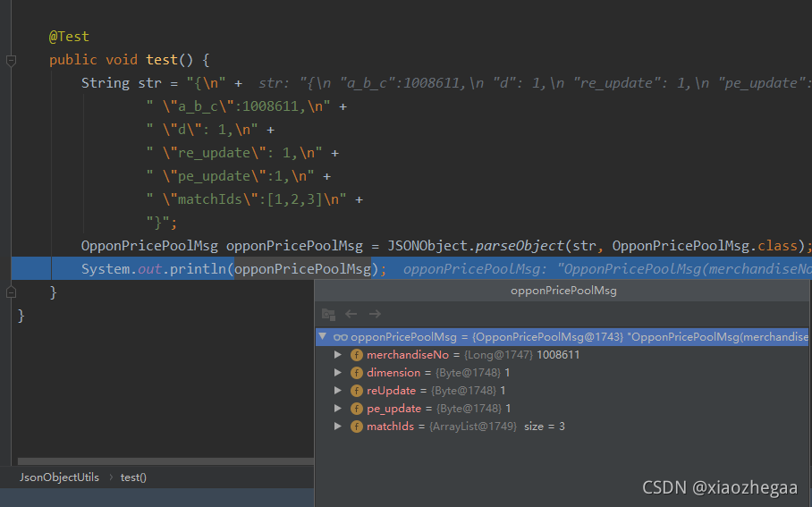Click the parseObject method call
The width and height of the screenshot is (812, 507).
pyautogui.click(x=520, y=246)
